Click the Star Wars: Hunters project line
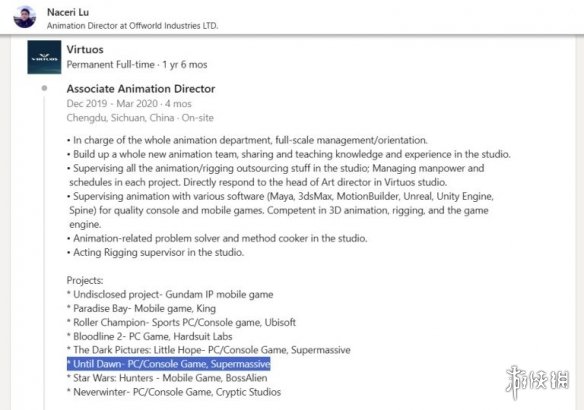This screenshot has height=410, width=584. pos(167,378)
